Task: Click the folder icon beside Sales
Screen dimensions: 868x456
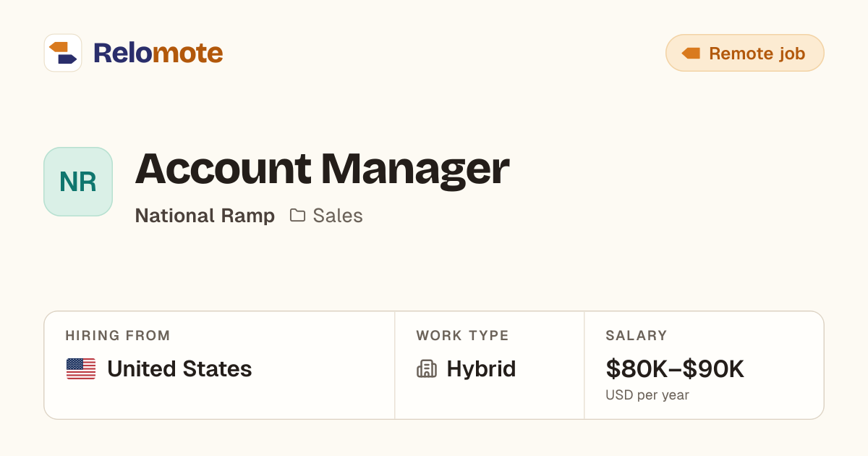Action: tap(297, 215)
